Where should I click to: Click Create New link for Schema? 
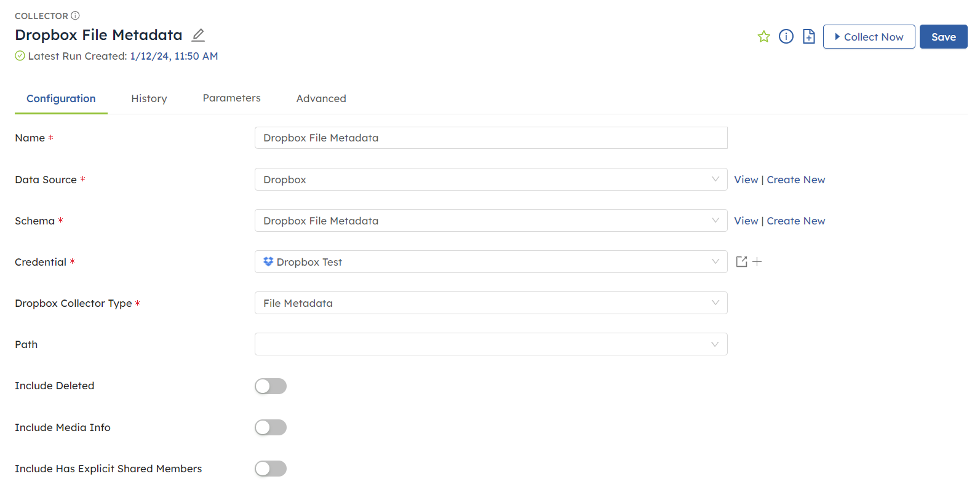pyautogui.click(x=795, y=221)
